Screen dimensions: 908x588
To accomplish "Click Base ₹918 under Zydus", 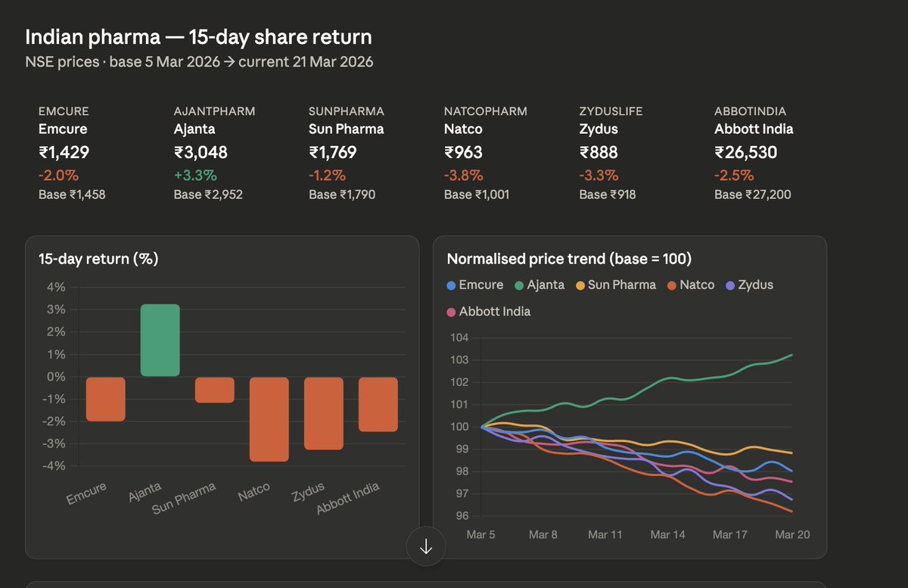I will [x=608, y=194].
